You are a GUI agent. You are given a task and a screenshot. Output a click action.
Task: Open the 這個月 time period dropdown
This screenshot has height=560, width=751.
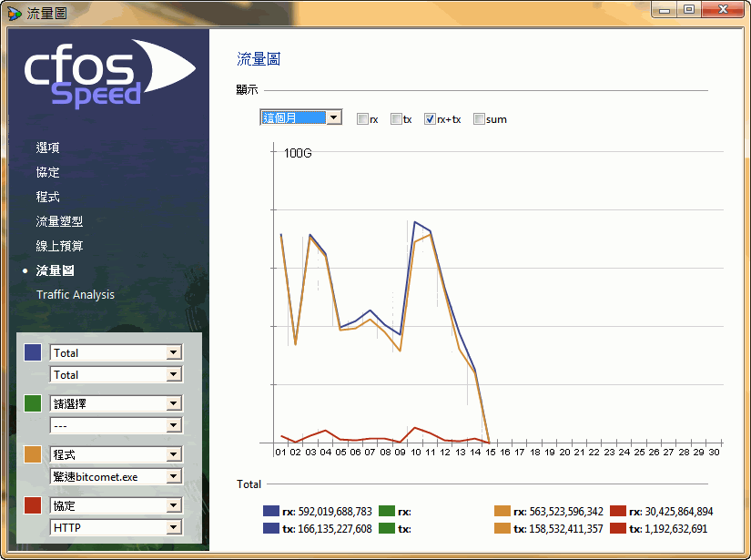click(334, 117)
